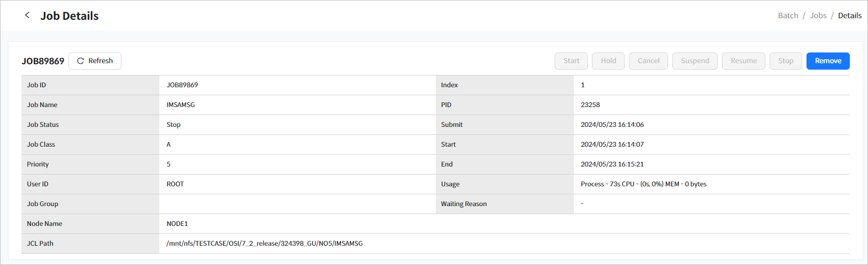The image size is (868, 265).
Task: Click the grey Stop button
Action: coord(786,61)
